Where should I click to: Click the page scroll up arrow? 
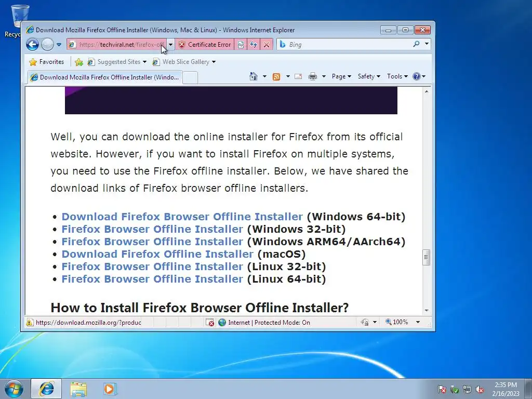tap(427, 91)
